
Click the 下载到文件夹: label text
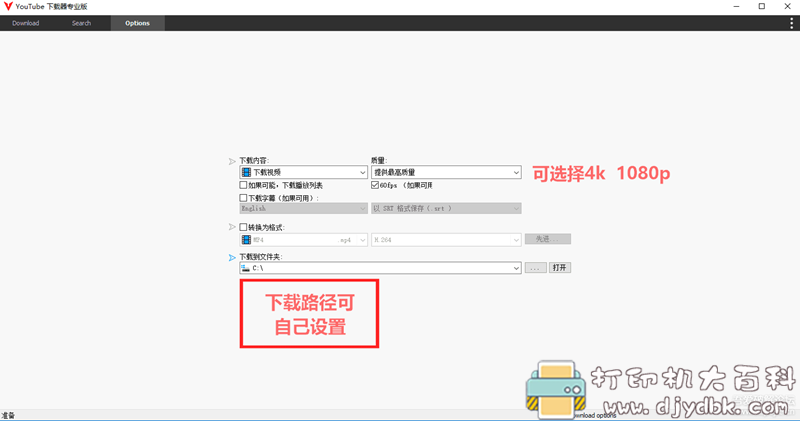pos(261,257)
